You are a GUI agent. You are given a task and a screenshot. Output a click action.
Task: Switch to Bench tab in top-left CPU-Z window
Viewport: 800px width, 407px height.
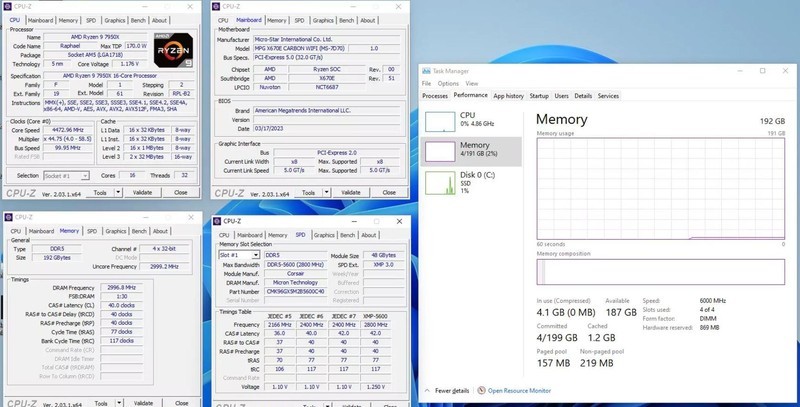[138, 20]
